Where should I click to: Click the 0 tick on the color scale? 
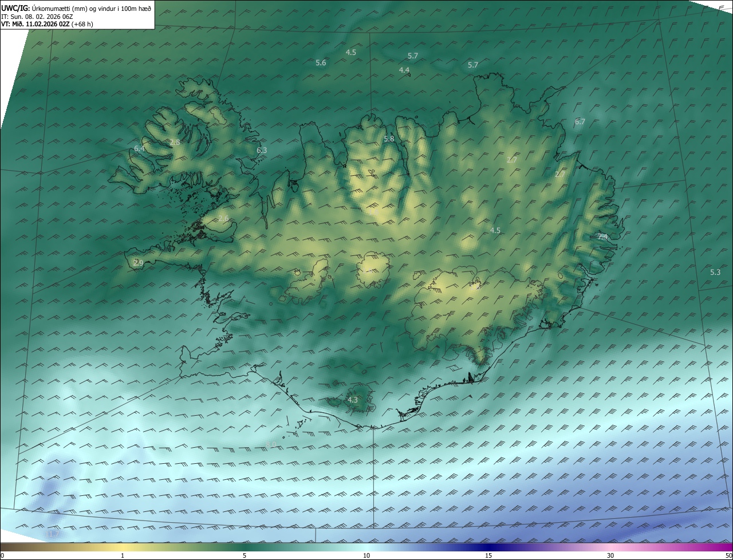pyautogui.click(x=2, y=555)
